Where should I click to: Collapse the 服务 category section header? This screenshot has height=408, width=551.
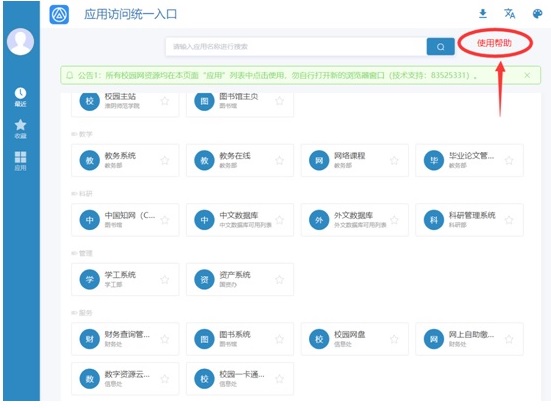82,313
